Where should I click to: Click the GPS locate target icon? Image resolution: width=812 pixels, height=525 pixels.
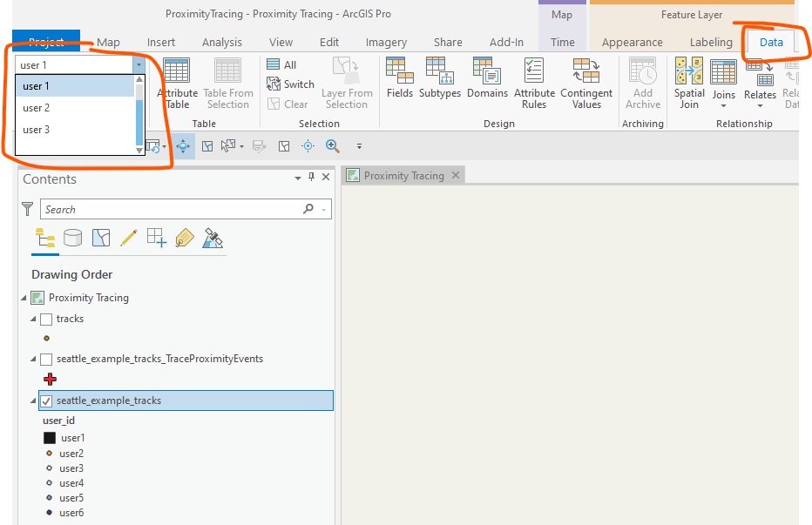tap(308, 146)
